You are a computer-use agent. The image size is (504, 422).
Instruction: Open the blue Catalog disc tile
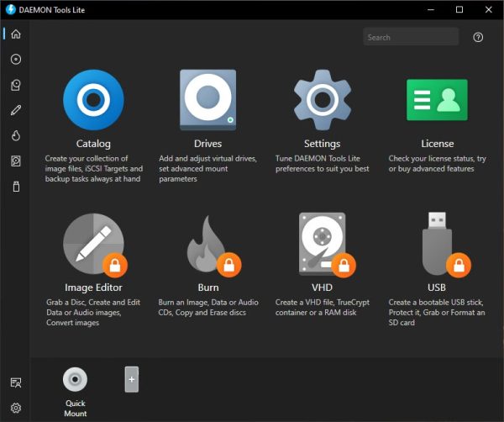pos(93,100)
